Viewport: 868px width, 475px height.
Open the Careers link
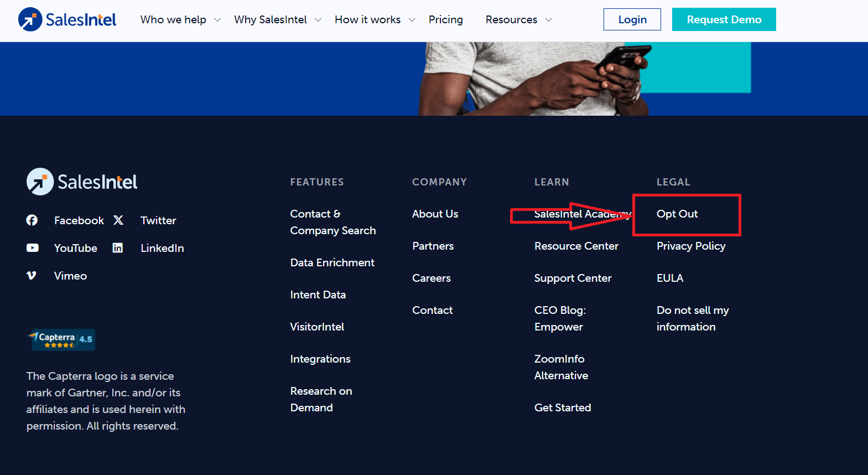(432, 278)
